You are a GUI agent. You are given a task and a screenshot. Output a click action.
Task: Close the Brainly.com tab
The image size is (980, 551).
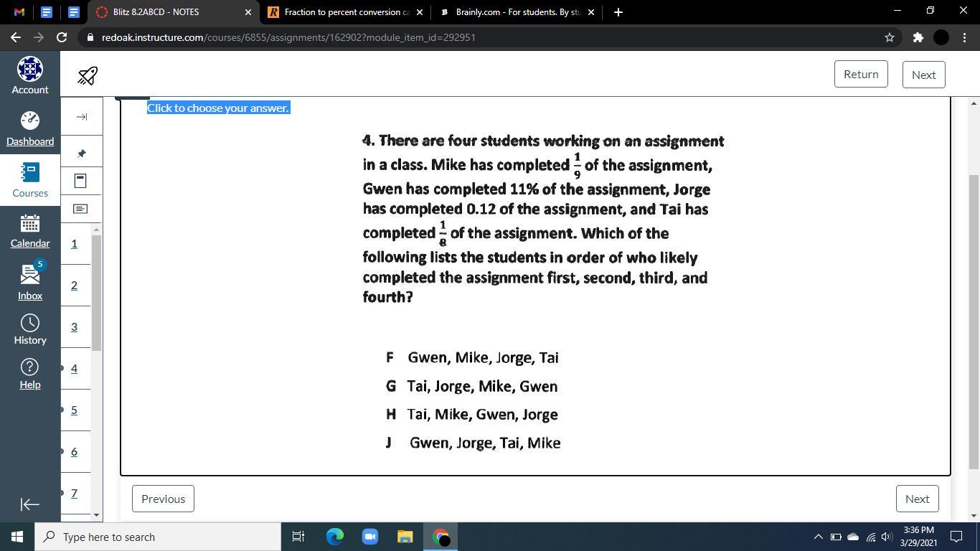tap(591, 12)
